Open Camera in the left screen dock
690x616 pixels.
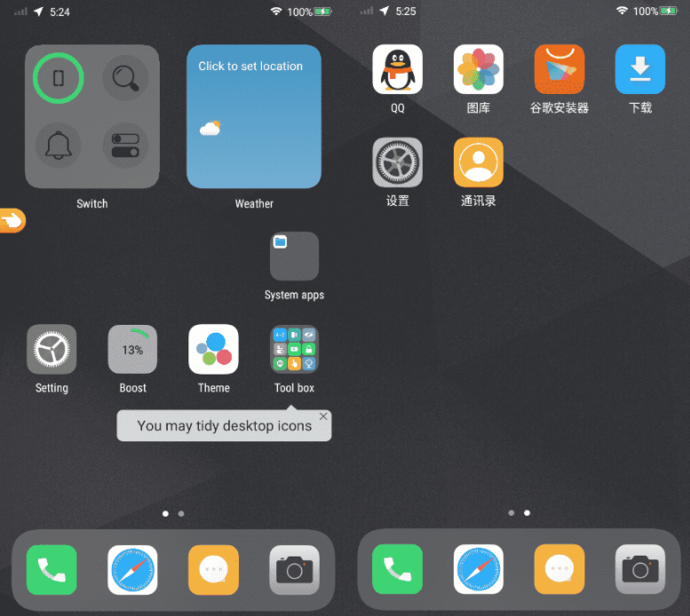pyautogui.click(x=295, y=570)
